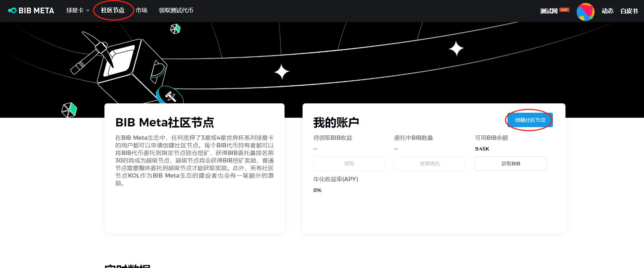Open the 动态 link

coord(607,11)
